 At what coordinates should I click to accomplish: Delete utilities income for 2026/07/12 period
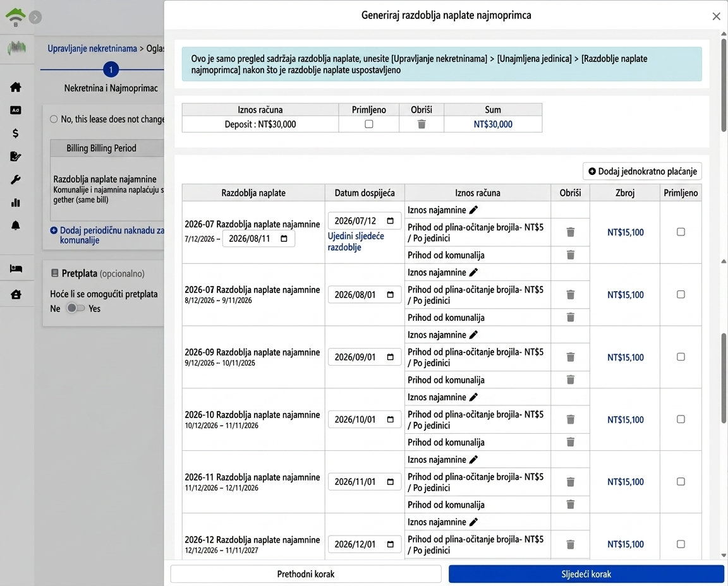pyautogui.click(x=571, y=254)
